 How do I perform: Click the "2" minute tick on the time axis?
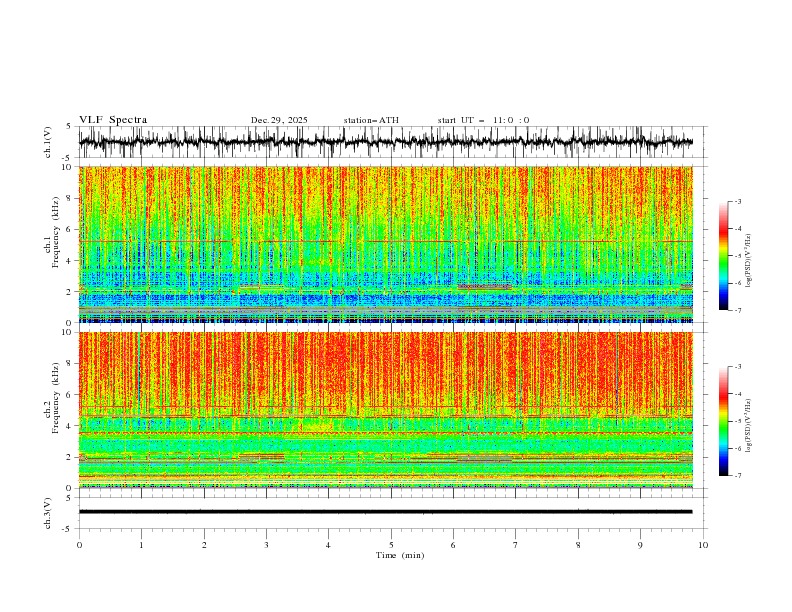point(204,545)
